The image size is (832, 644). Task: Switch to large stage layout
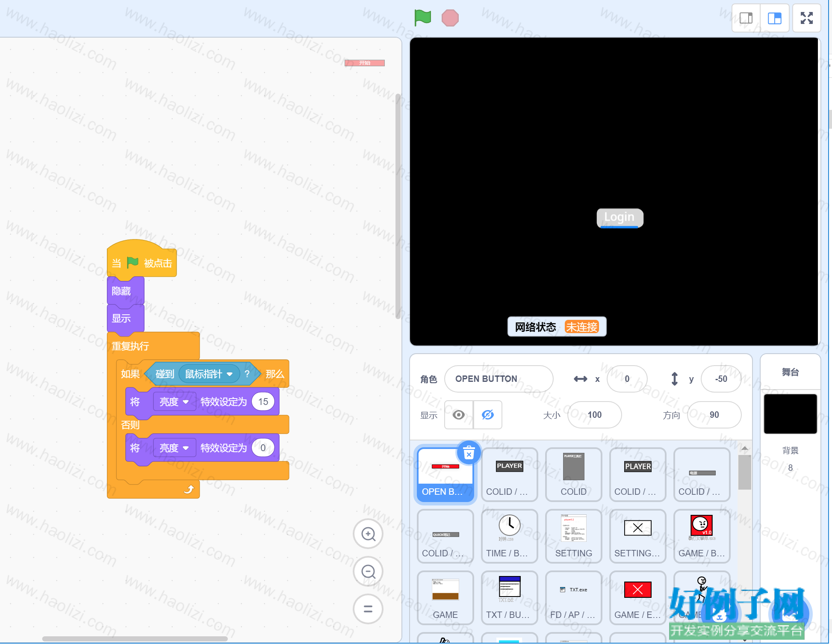pos(774,18)
